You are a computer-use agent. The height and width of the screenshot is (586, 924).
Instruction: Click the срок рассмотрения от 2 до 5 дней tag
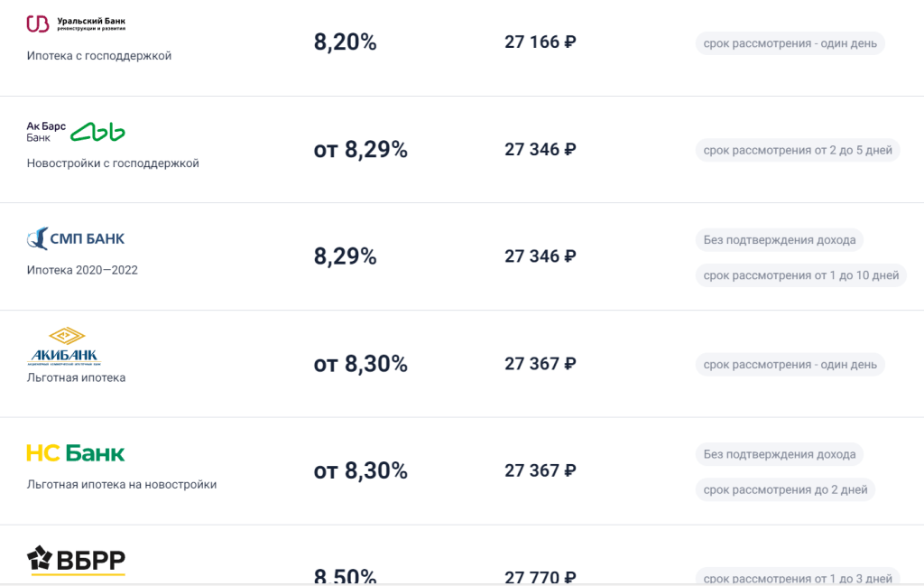pos(797,150)
